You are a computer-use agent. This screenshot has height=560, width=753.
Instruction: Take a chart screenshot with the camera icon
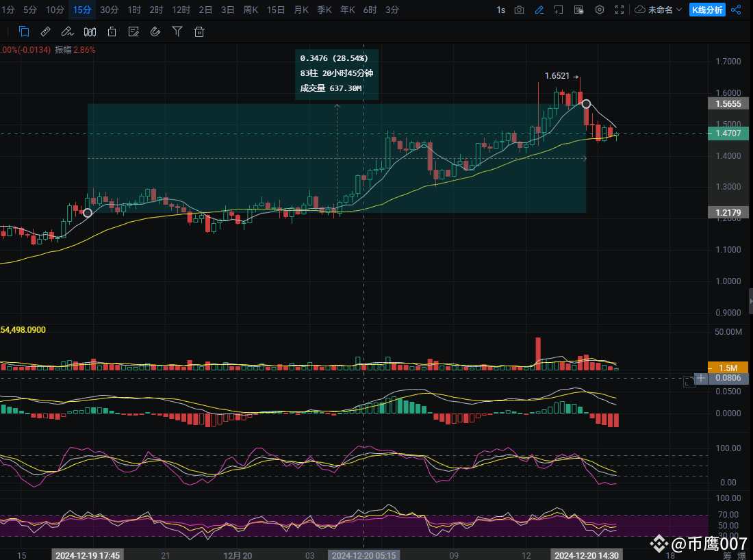[x=519, y=10]
